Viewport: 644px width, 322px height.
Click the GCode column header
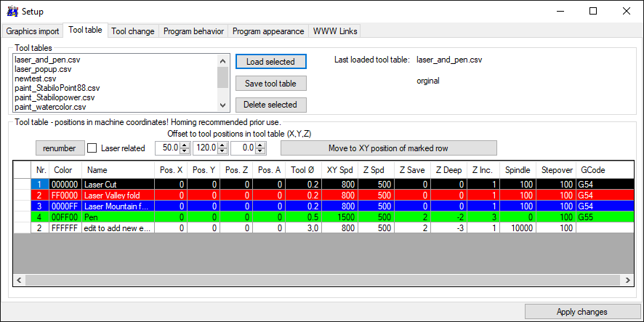pyautogui.click(x=605, y=170)
